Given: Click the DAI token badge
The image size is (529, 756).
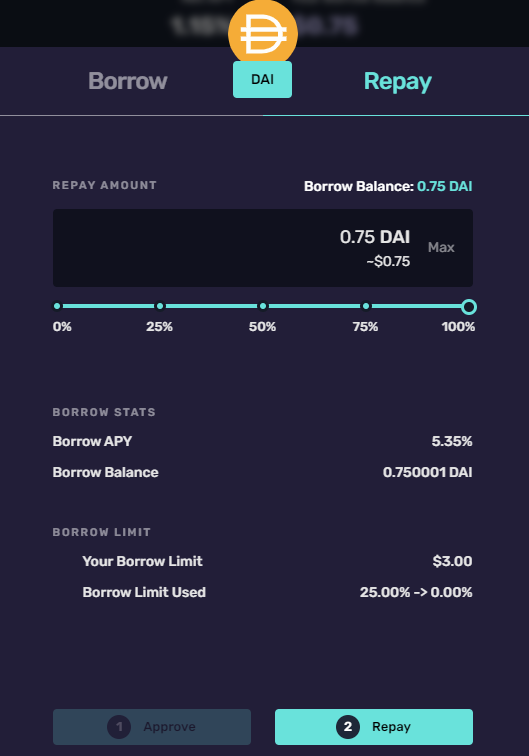Looking at the screenshot, I should (x=262, y=80).
